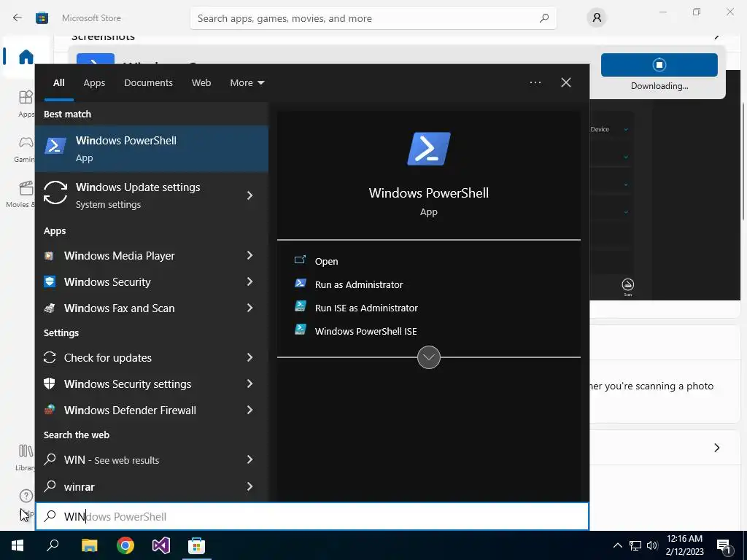Click taskbar Search magnifier icon
Viewport: 747px width, 560px height.
[x=53, y=545]
